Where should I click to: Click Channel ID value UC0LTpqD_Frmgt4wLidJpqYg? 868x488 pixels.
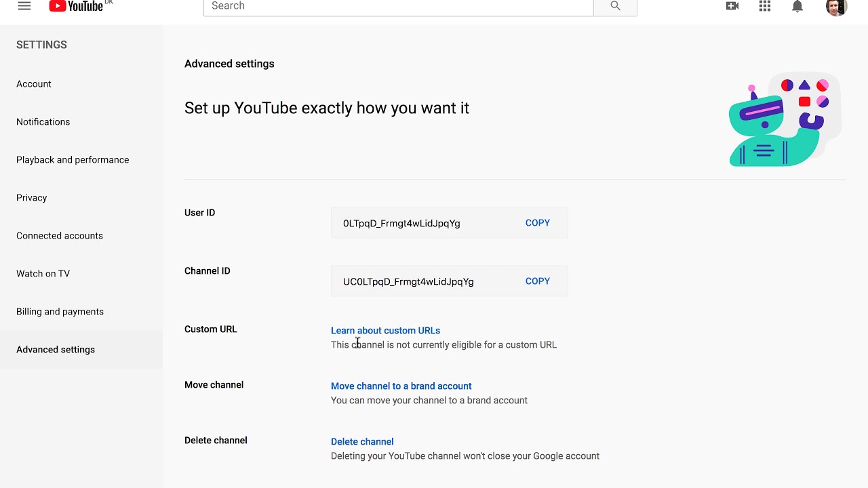click(x=408, y=282)
